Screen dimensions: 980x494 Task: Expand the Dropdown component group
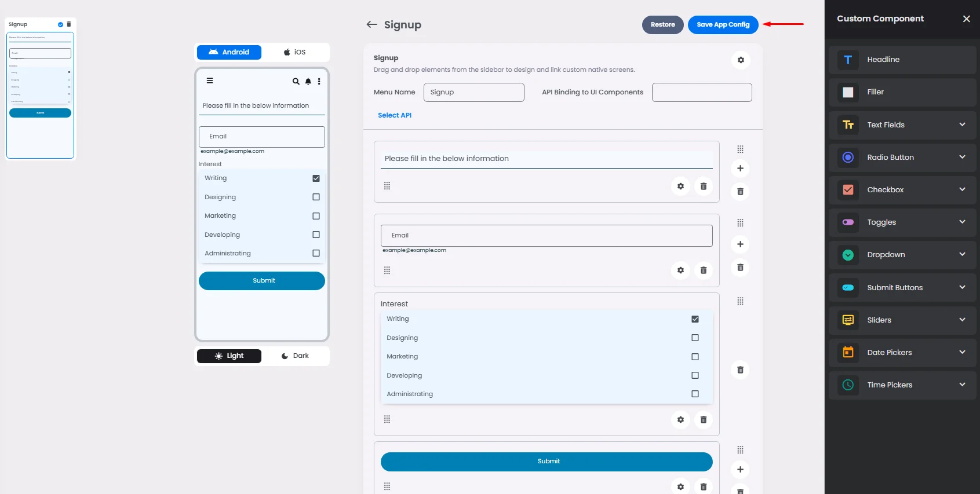(962, 255)
